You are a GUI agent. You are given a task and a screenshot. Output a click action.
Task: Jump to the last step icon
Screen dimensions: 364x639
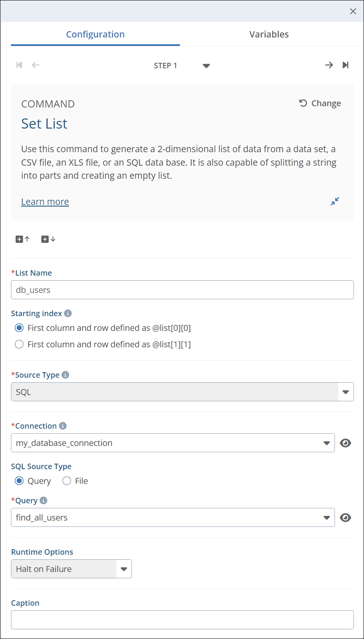pyautogui.click(x=345, y=65)
